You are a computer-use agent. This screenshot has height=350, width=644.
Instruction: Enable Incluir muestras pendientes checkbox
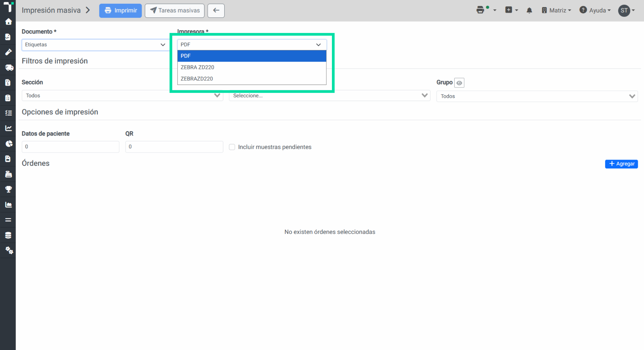[232, 147]
